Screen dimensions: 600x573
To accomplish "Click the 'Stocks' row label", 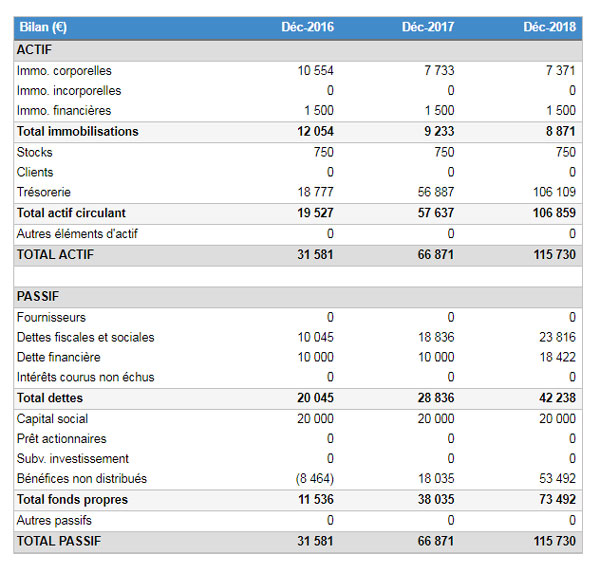I will (x=34, y=152).
